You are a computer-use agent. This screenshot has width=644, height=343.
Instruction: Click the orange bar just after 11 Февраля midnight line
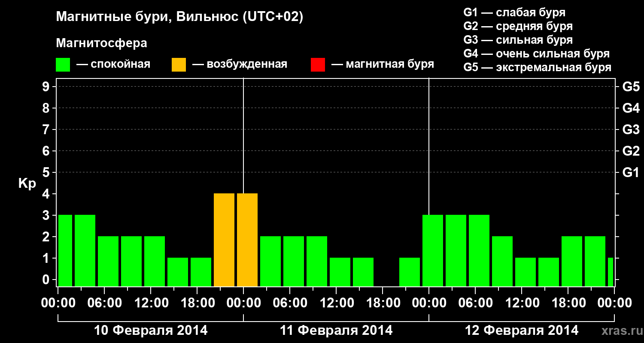point(247,240)
